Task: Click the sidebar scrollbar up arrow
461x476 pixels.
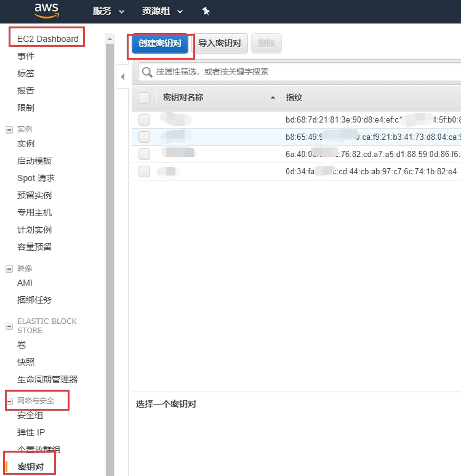Action: coord(110,39)
